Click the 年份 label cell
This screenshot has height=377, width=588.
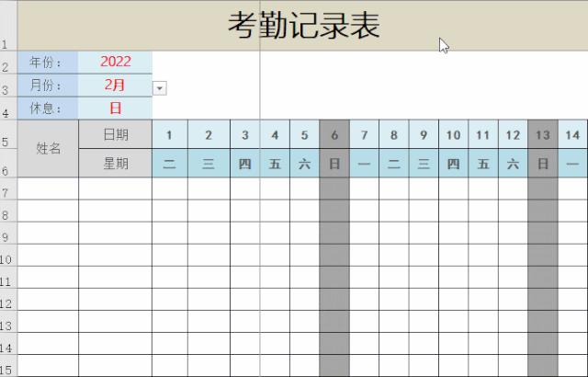pyautogui.click(x=48, y=63)
